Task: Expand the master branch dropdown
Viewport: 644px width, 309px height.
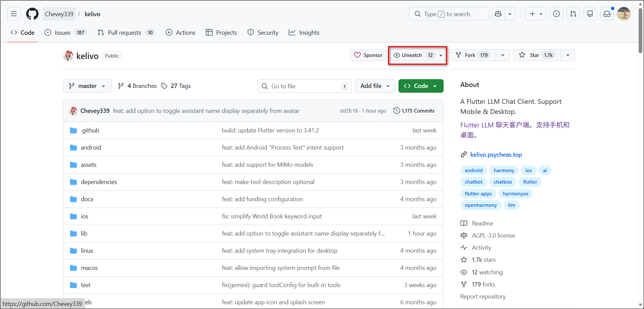Action: click(x=87, y=86)
